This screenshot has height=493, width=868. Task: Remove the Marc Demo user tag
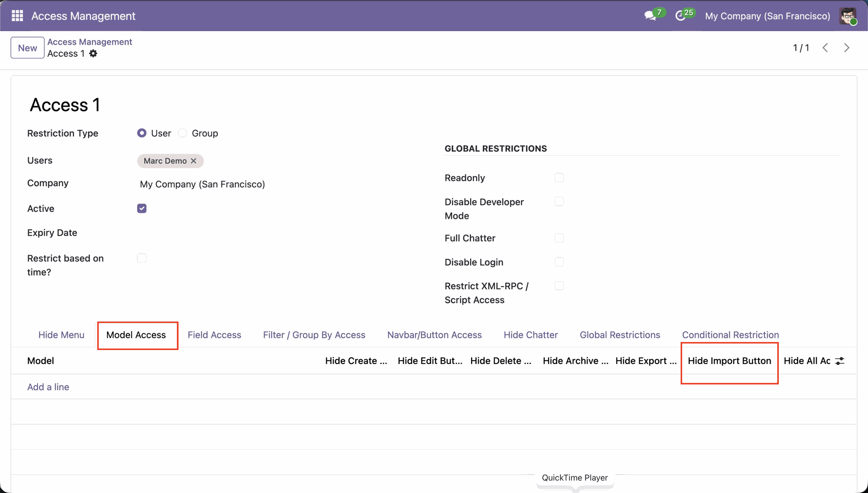coord(193,161)
